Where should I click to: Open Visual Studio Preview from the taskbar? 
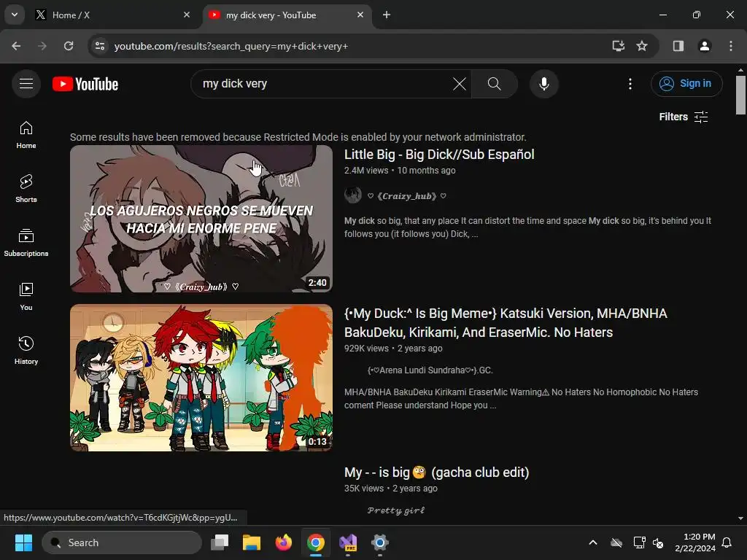(348, 542)
